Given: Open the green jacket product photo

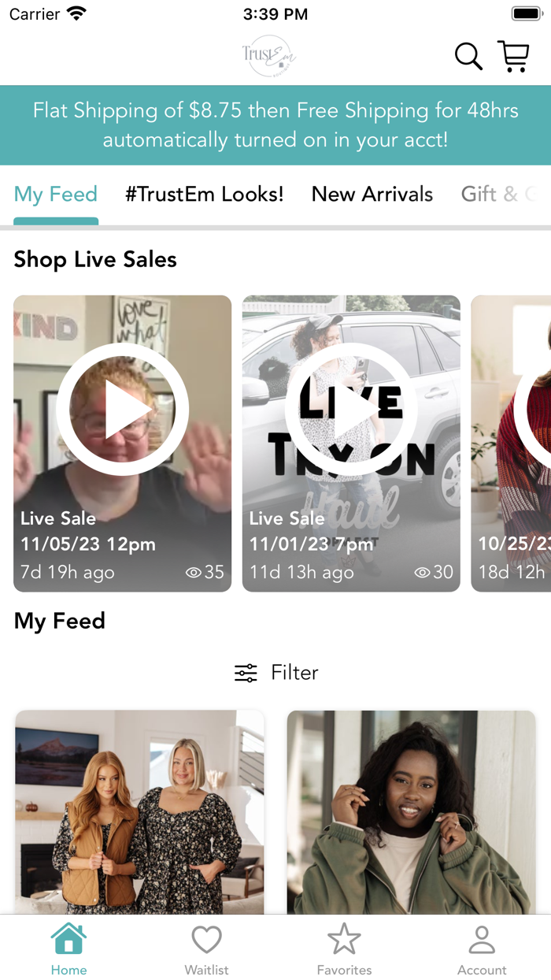Looking at the screenshot, I should tap(411, 811).
